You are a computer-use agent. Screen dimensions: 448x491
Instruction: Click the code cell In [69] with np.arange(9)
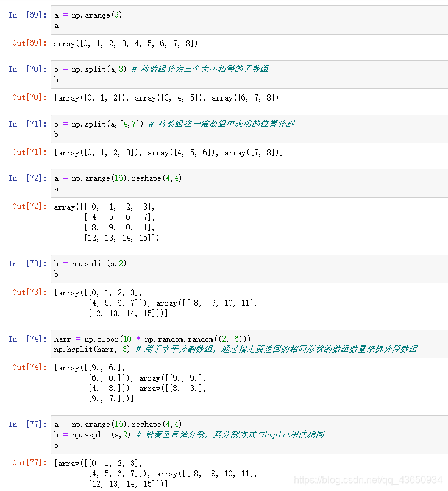pos(249,20)
